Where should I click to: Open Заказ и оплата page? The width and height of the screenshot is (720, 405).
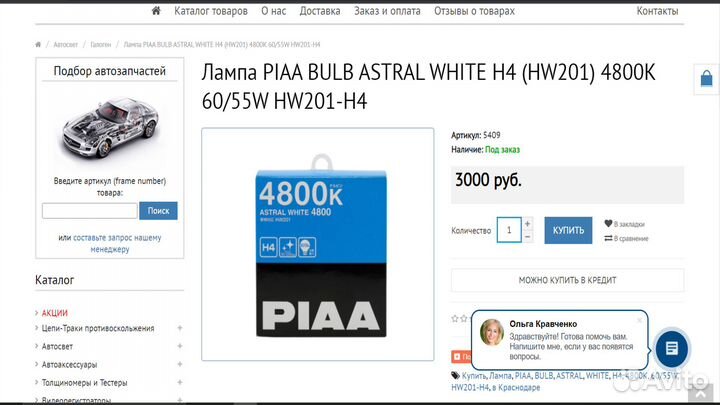(387, 11)
